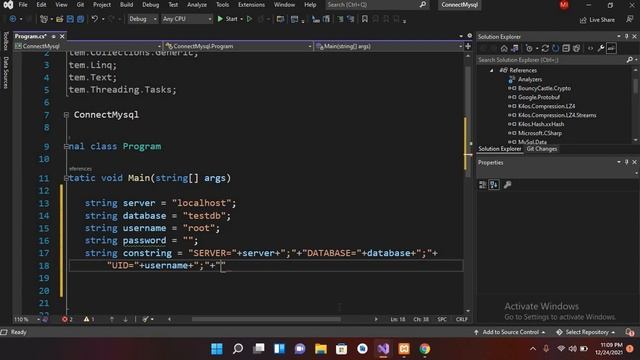Click the errors count indicator showing 2
640x360 pixels.
tap(67, 319)
